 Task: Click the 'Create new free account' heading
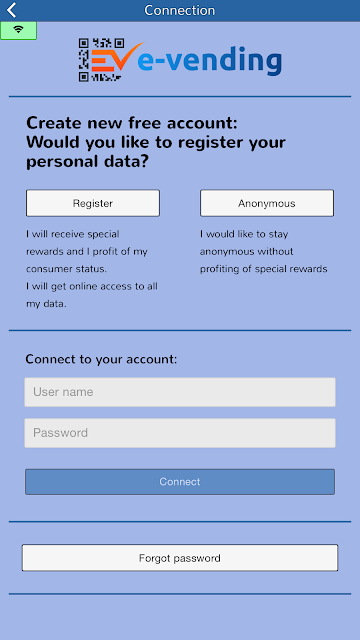(131, 123)
